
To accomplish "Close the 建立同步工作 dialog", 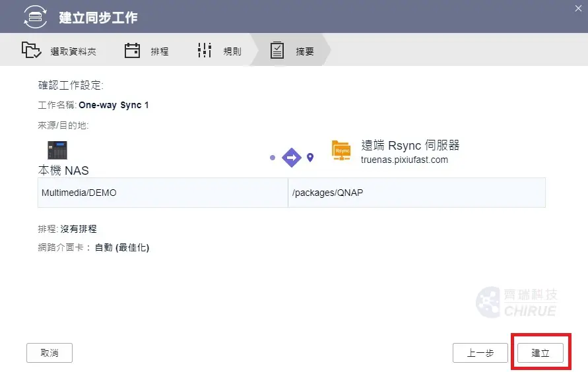I will coord(578,8).
